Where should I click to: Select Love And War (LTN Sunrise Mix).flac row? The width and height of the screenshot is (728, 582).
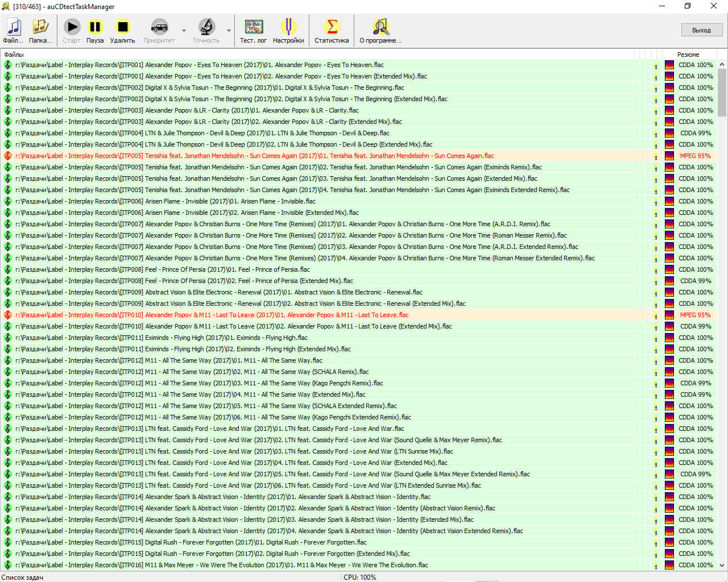(x=359, y=451)
